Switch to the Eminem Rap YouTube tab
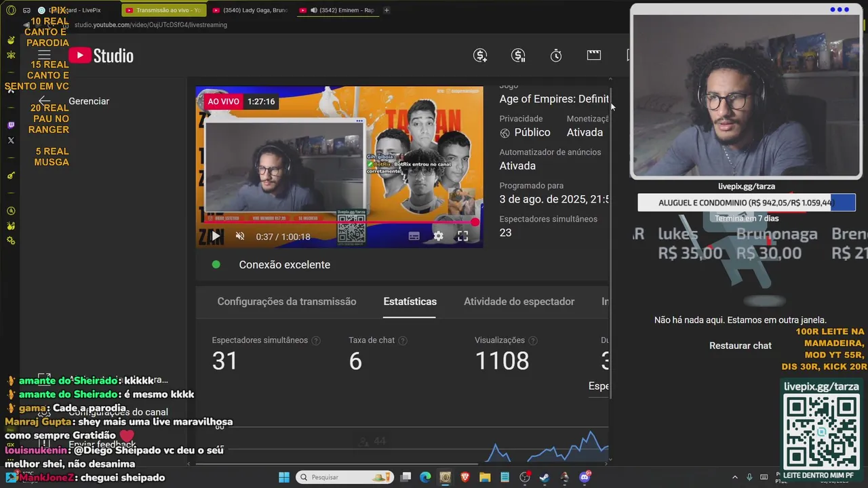This screenshot has width=868, height=488. coord(337,10)
